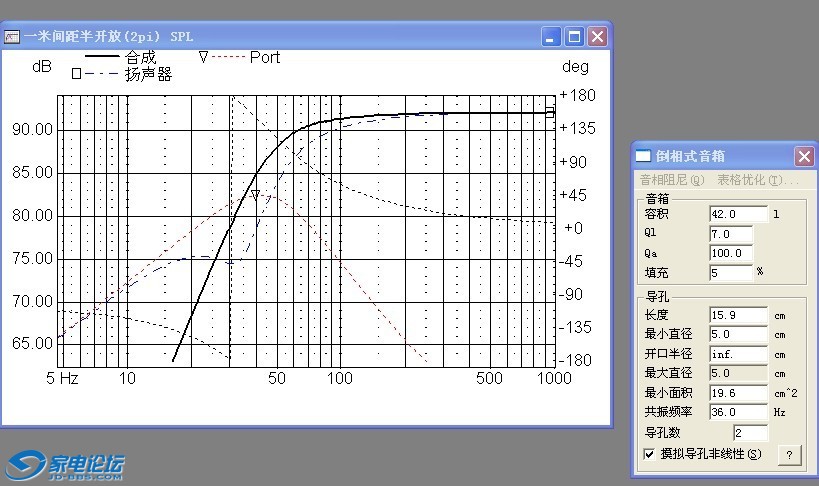Click the triangle Port marker in legend
This screenshot has height=486, width=819.
pos(203,57)
